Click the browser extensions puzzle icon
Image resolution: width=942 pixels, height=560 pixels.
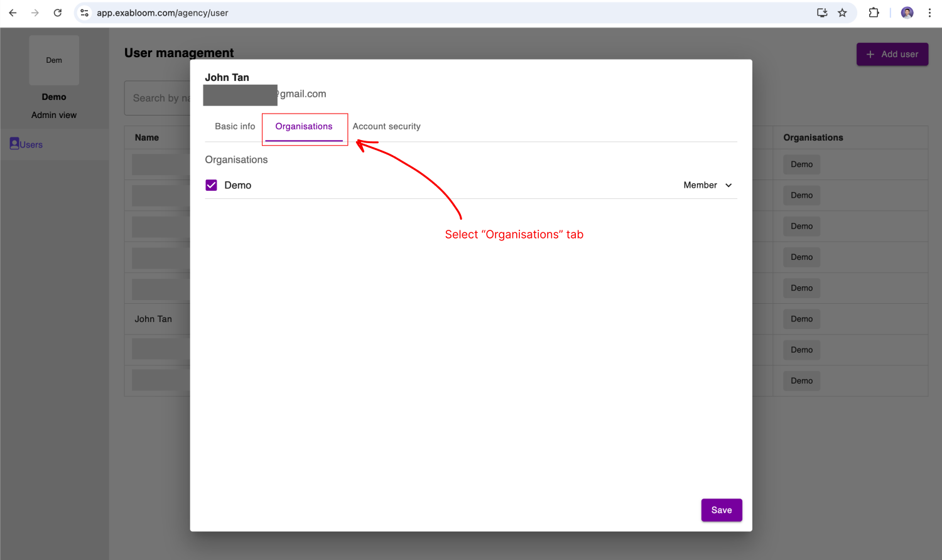874,13
